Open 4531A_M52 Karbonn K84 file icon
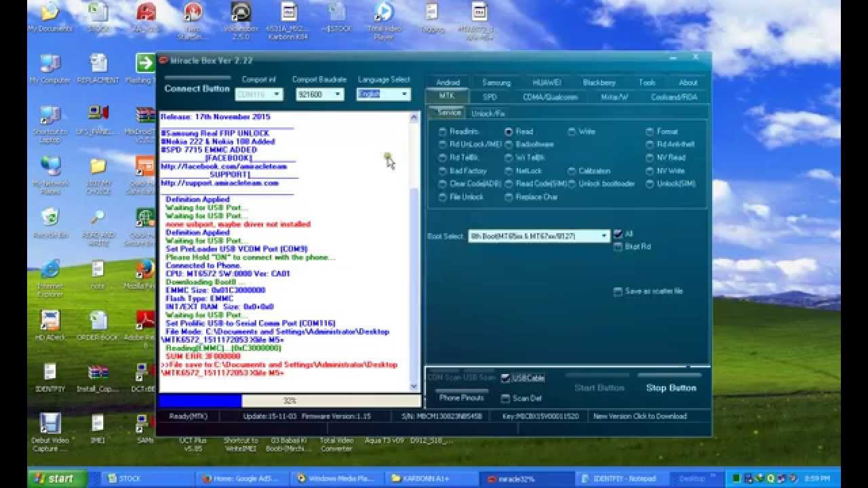The image size is (868, 488). point(288,20)
